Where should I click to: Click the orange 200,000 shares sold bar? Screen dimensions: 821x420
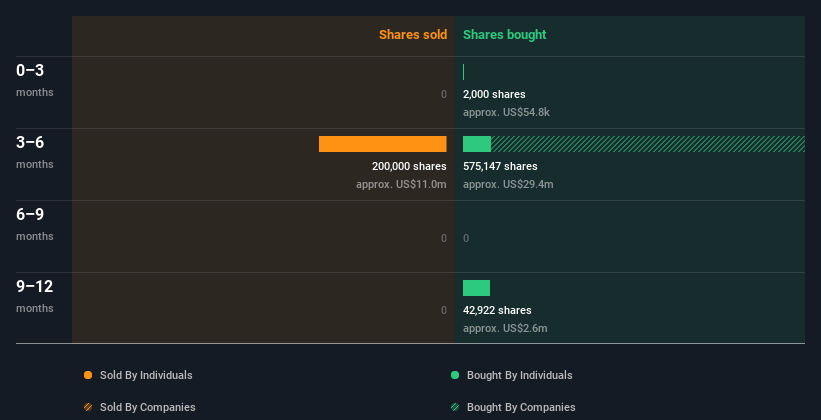383,144
